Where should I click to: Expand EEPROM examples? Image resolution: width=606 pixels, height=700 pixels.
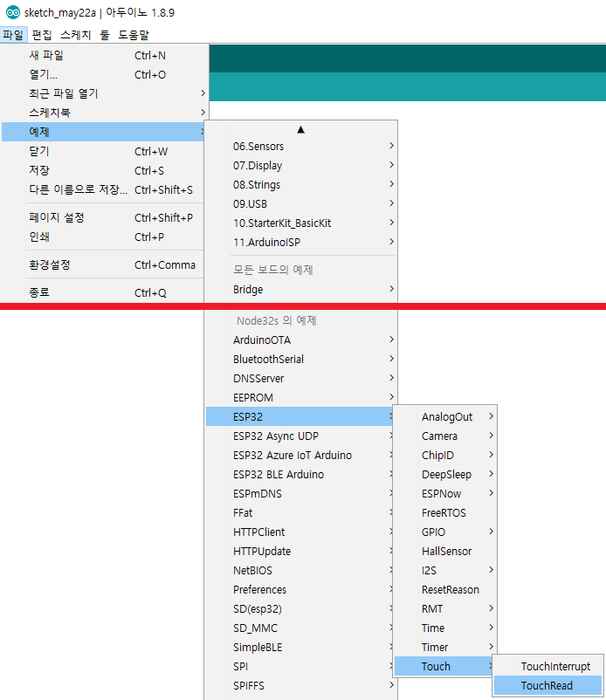tap(301, 398)
